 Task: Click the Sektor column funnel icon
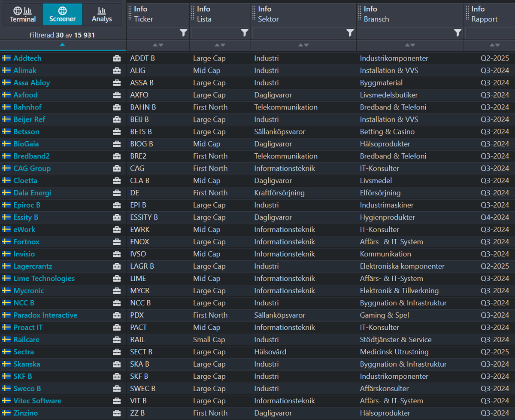[x=350, y=33]
